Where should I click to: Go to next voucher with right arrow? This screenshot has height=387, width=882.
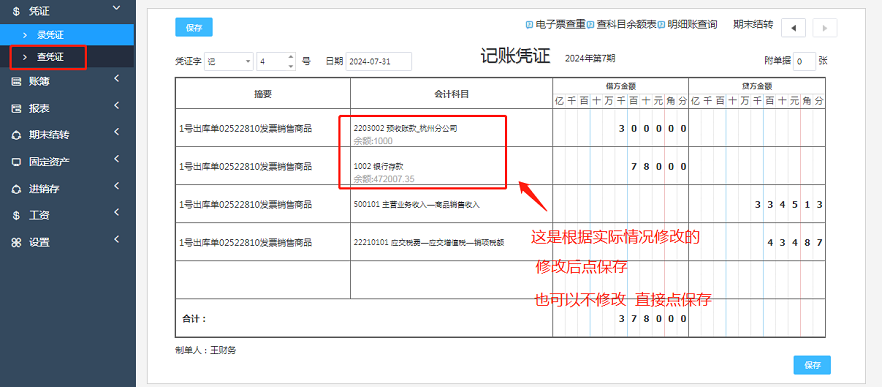tap(825, 28)
